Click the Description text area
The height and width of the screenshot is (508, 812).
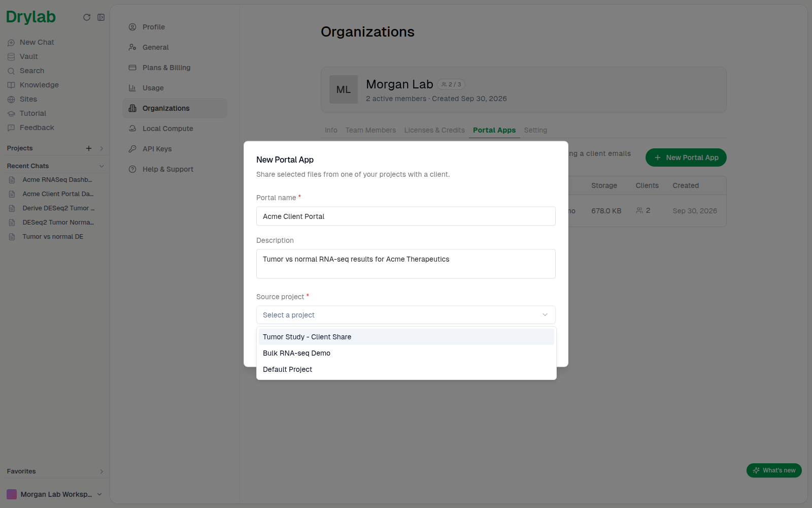(406, 264)
